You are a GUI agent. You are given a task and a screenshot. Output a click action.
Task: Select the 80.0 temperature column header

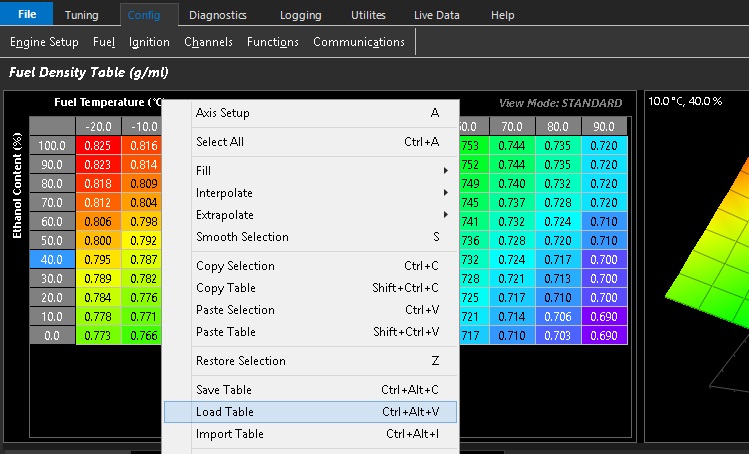click(x=557, y=127)
